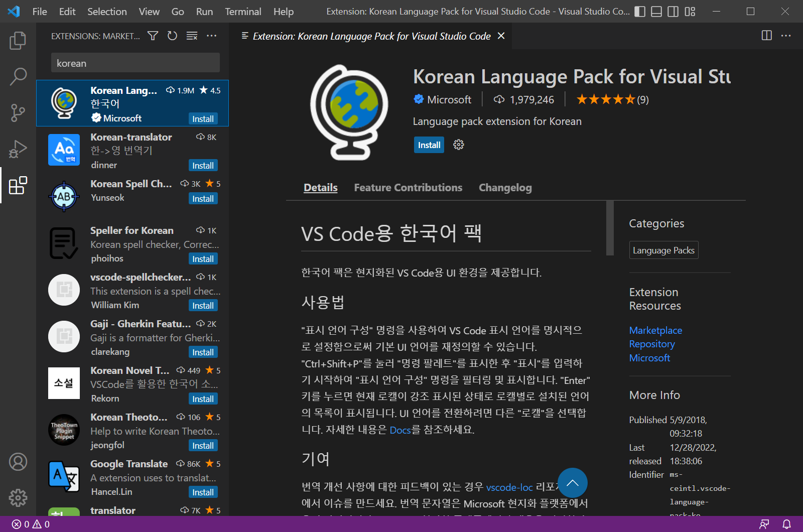Clear extensions search results
Viewport: 803px width, 532px height.
pyautogui.click(x=192, y=36)
